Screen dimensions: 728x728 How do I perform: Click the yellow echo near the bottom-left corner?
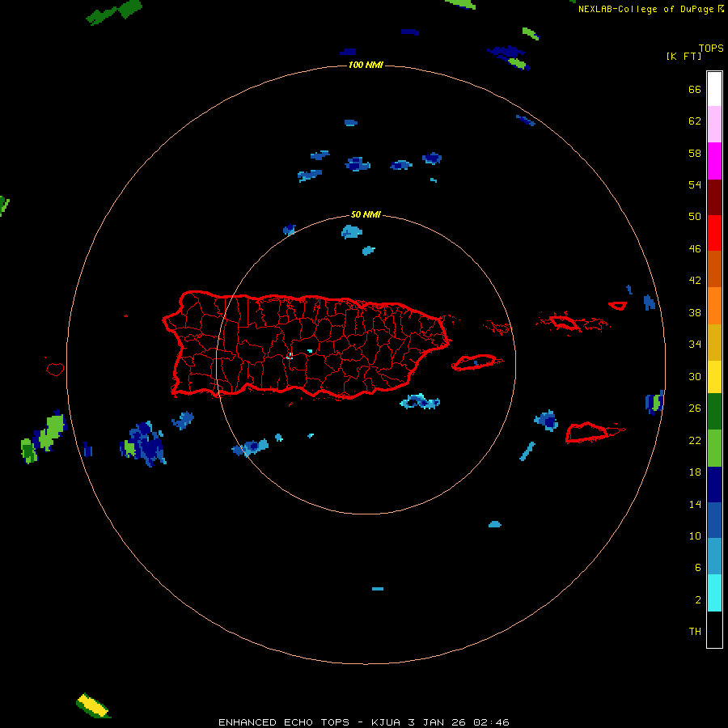[93, 705]
